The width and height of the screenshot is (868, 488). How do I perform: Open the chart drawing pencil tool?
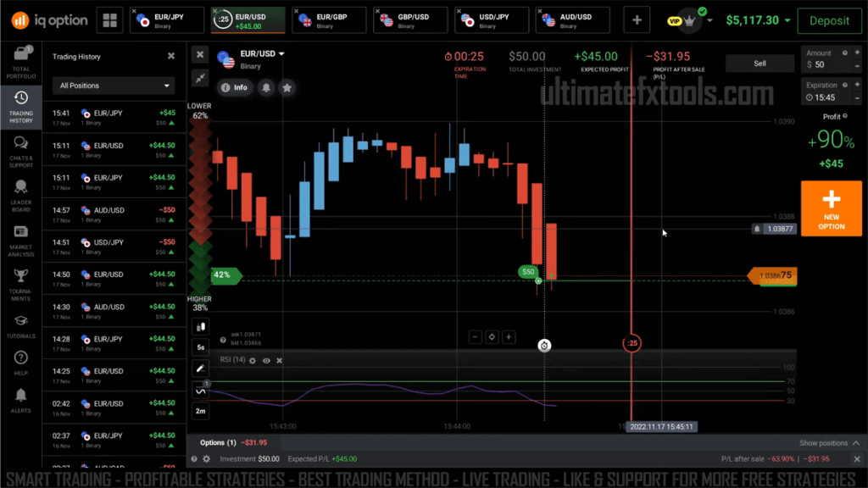[x=200, y=369]
